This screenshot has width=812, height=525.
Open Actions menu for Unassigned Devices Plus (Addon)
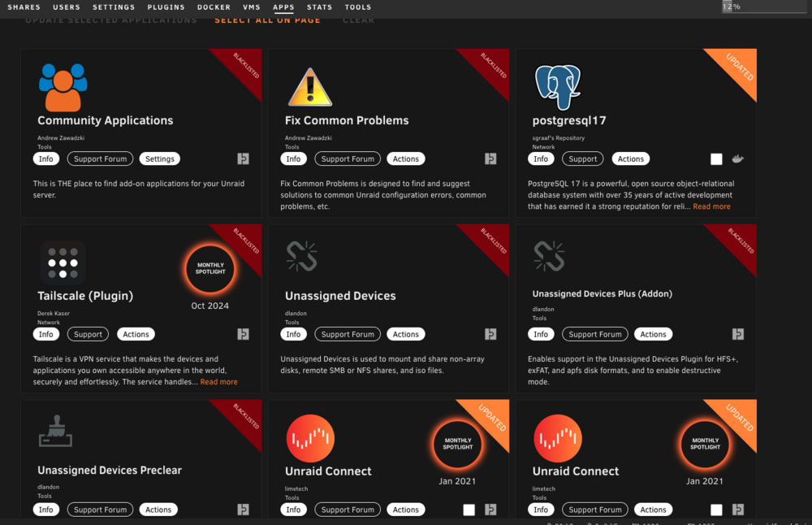653,334
